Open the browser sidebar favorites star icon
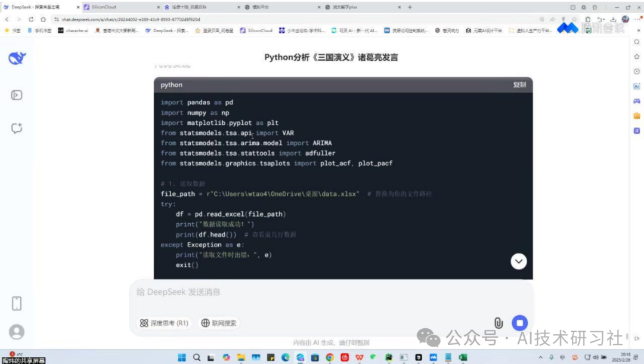Viewport: 644px width, 364px height. (637, 57)
